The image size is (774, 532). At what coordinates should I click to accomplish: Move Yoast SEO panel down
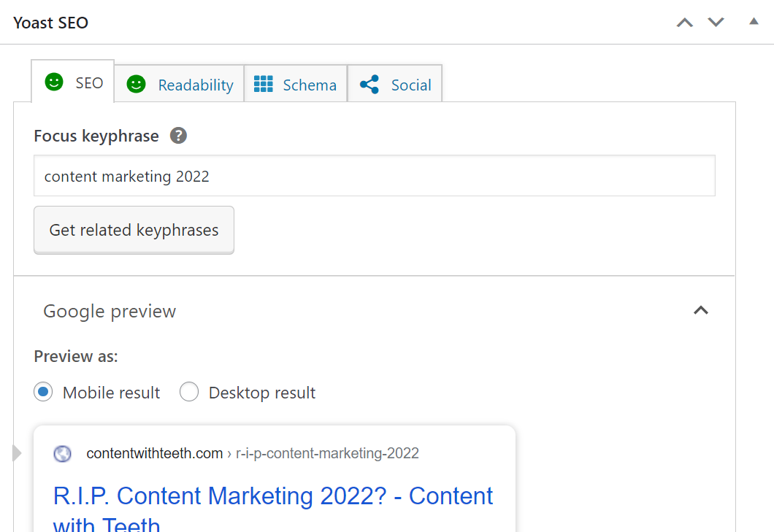716,22
